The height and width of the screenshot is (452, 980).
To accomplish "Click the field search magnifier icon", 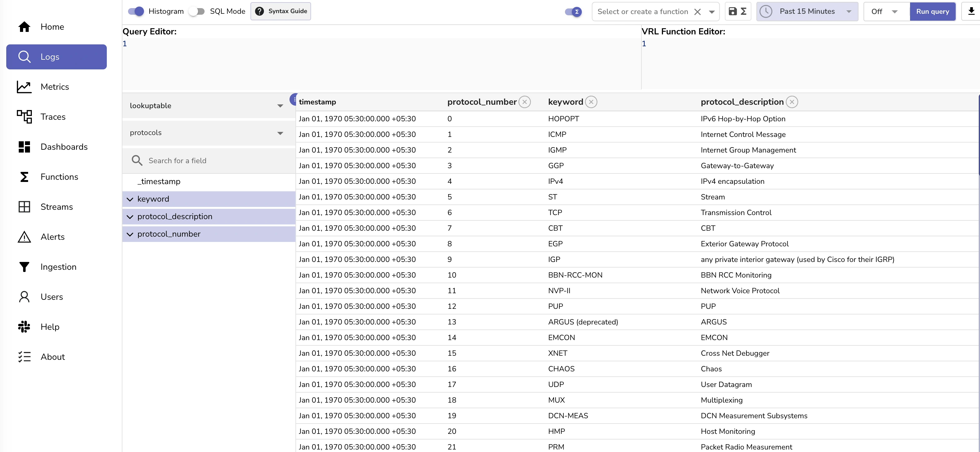I will 137,160.
